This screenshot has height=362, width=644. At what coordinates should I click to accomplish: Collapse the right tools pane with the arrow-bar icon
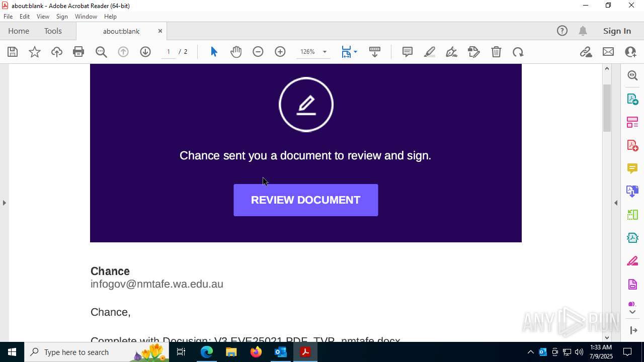click(x=633, y=330)
